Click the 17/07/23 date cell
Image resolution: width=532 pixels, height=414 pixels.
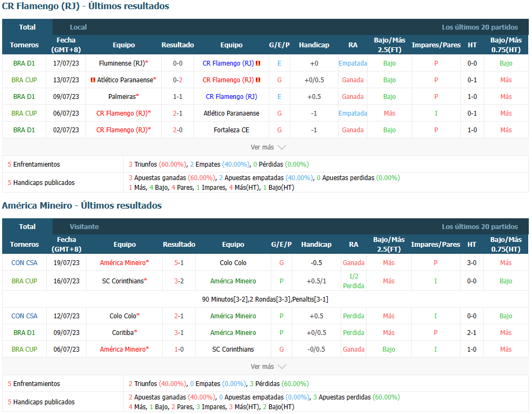coord(66,63)
